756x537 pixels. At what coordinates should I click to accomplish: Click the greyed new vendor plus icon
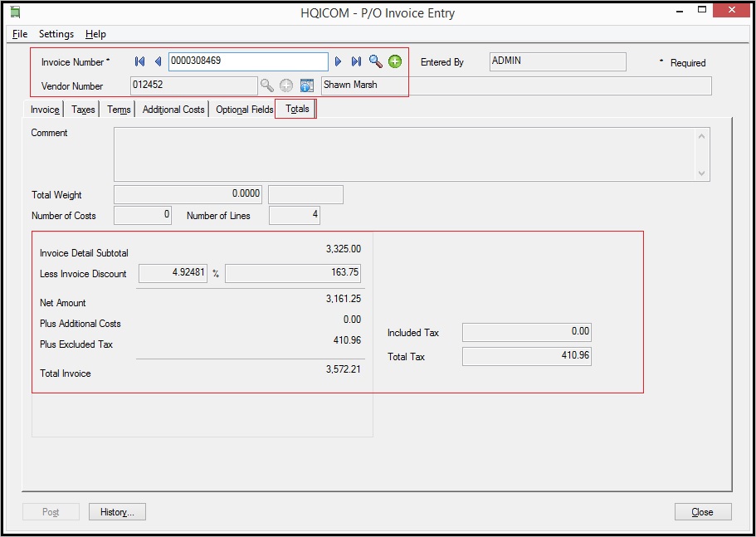(x=286, y=85)
